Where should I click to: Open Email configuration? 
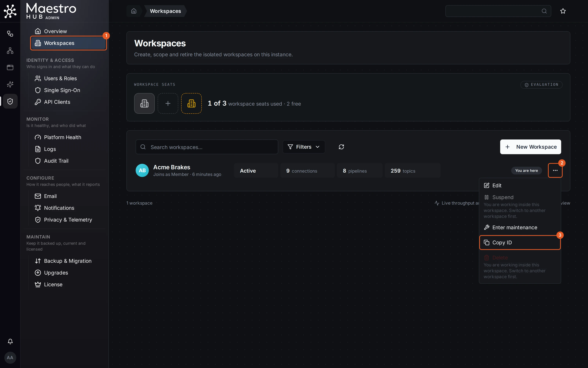tap(69, 196)
